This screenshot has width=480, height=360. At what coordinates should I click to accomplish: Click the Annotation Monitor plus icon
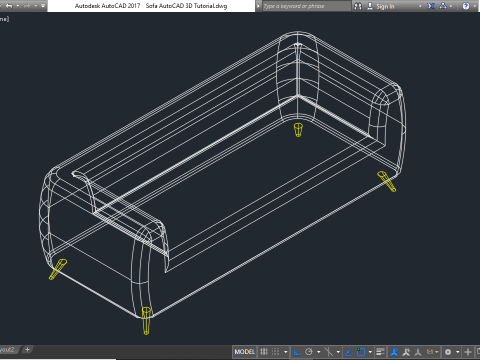(x=468, y=352)
